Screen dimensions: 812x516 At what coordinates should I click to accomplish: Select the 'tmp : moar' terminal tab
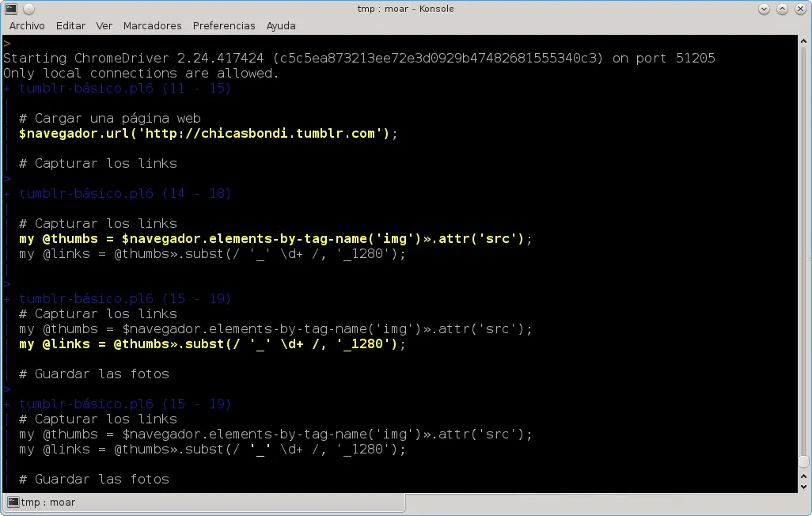[x=204, y=502]
